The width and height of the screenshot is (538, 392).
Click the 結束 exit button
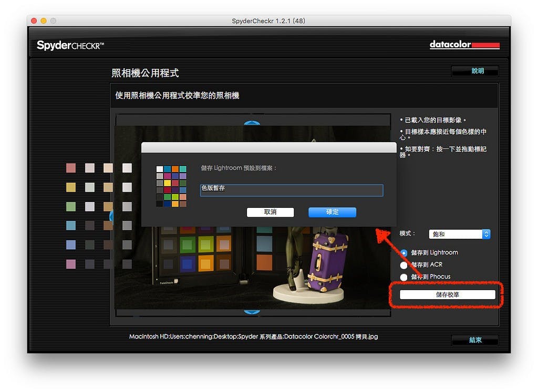point(475,340)
